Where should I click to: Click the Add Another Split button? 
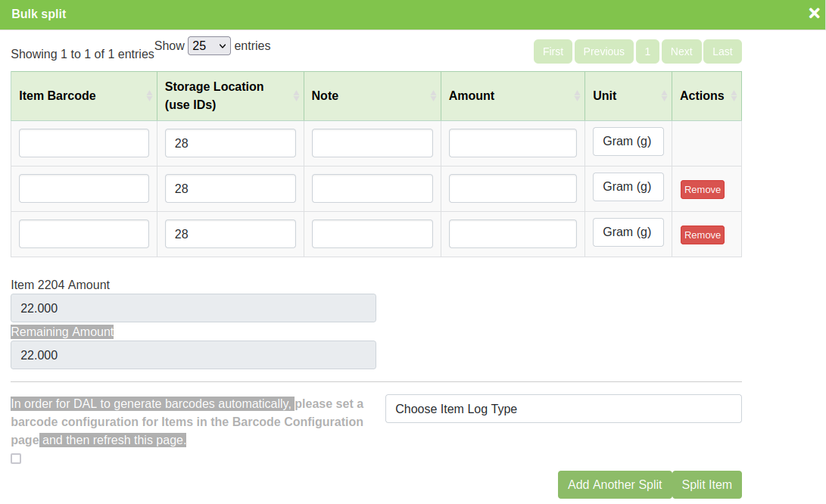click(614, 485)
